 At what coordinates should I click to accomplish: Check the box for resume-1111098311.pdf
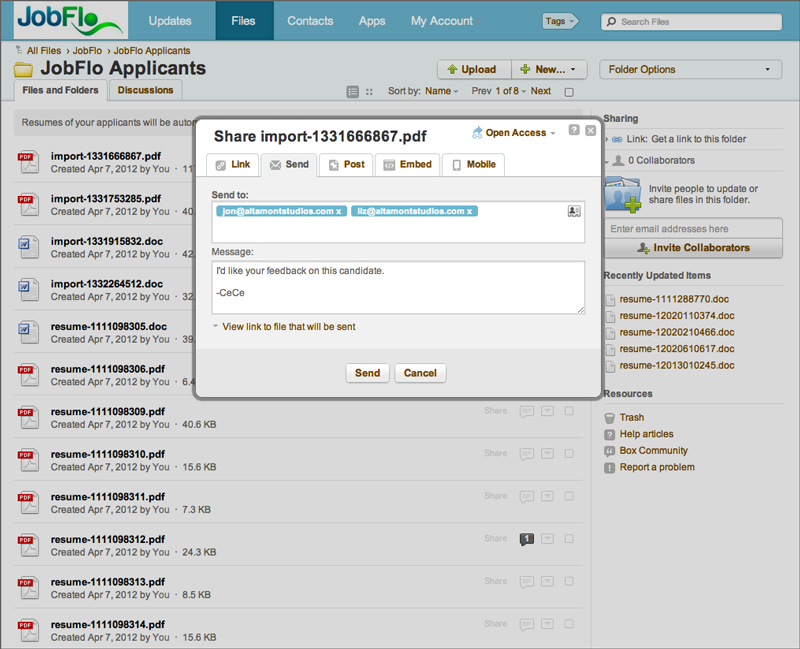569,496
